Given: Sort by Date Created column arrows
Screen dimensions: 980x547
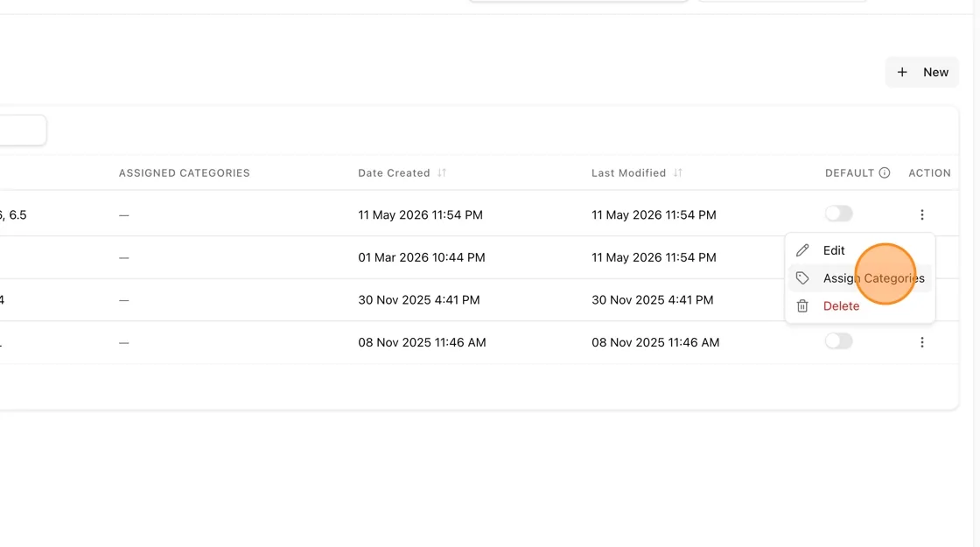Looking at the screenshot, I should click(442, 173).
